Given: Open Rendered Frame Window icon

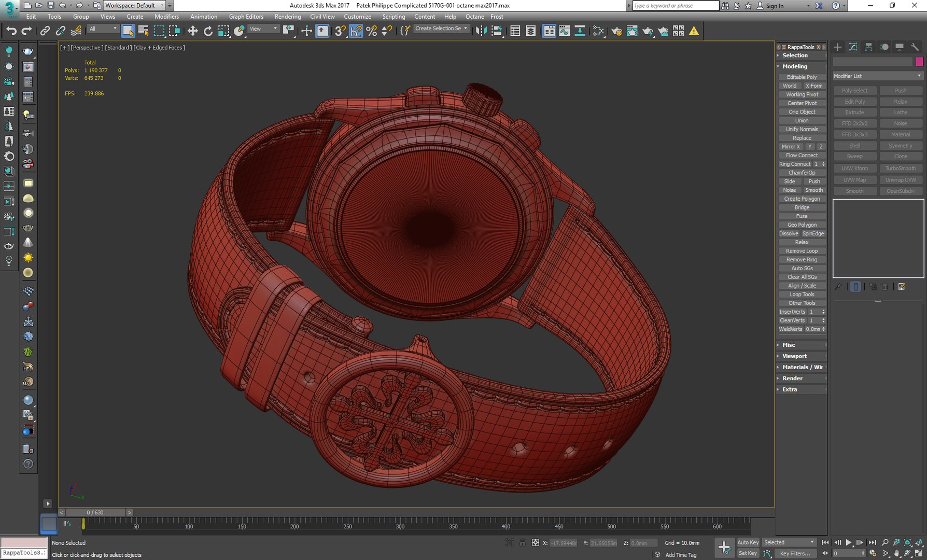Looking at the screenshot, I should point(632,31).
